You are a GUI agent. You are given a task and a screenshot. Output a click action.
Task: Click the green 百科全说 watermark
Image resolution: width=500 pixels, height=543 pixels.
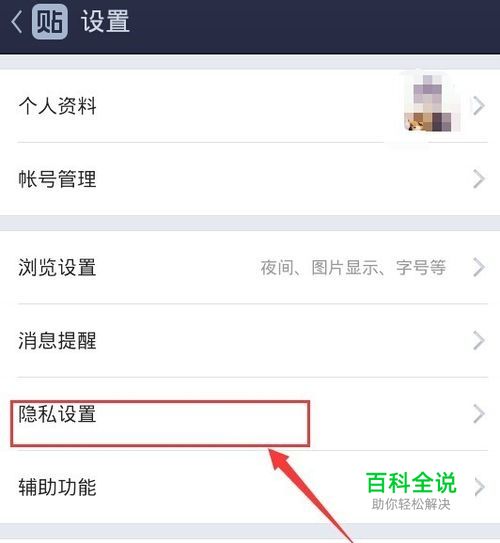click(x=411, y=483)
